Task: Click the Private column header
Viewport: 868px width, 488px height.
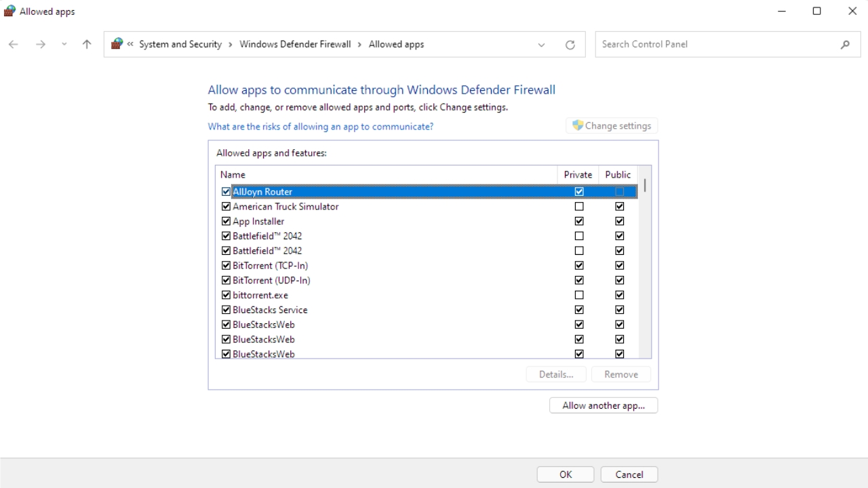Action: pyautogui.click(x=578, y=174)
